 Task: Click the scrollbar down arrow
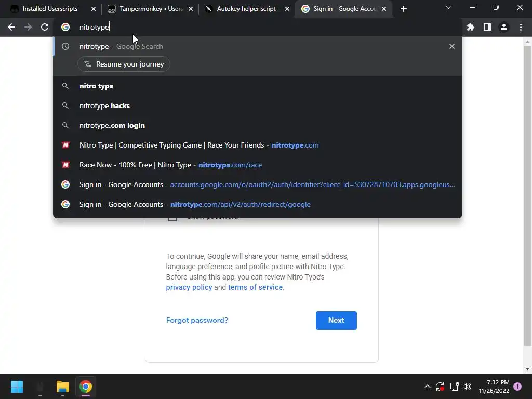527,369
